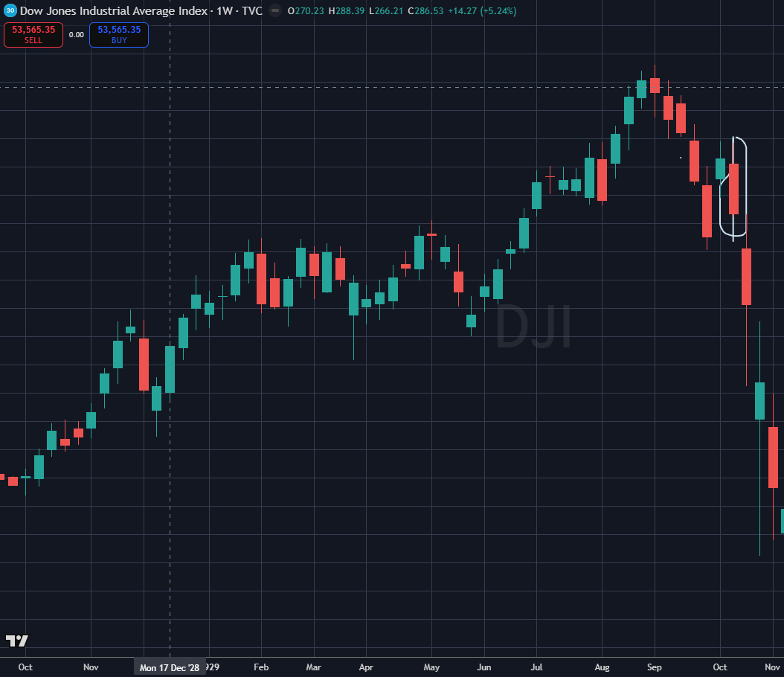Click the Dow Jones symbol logo icon

pyautogui.click(x=10, y=10)
